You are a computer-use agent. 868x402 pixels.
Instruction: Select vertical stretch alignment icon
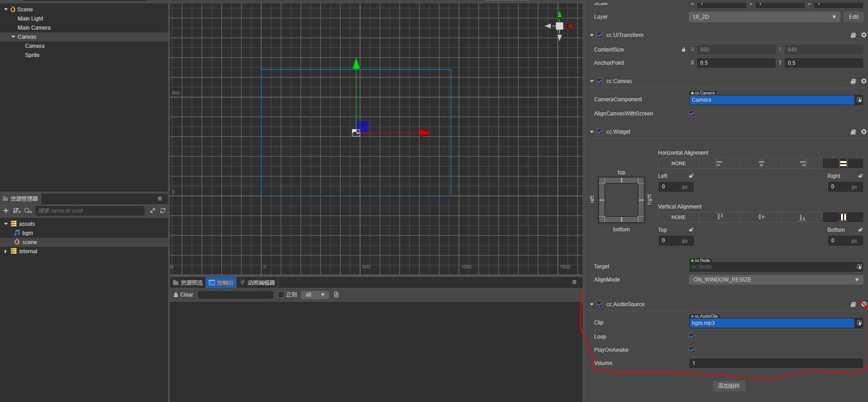click(x=843, y=217)
